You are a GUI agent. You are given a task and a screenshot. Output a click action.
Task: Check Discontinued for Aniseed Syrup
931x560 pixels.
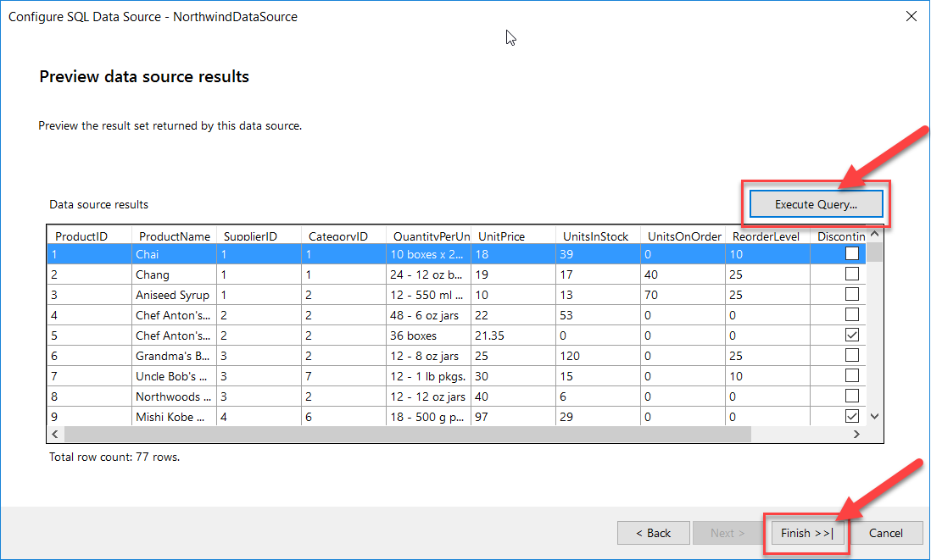850,294
